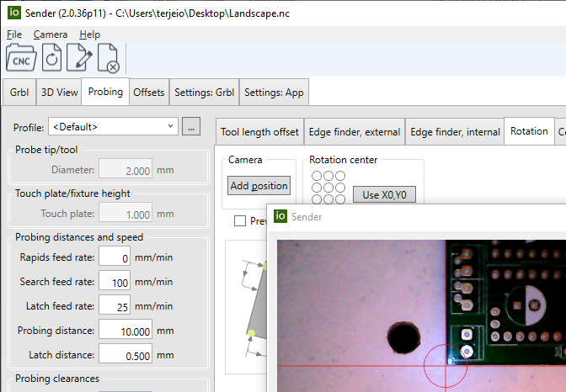Click the Touch plate height field

(125, 213)
